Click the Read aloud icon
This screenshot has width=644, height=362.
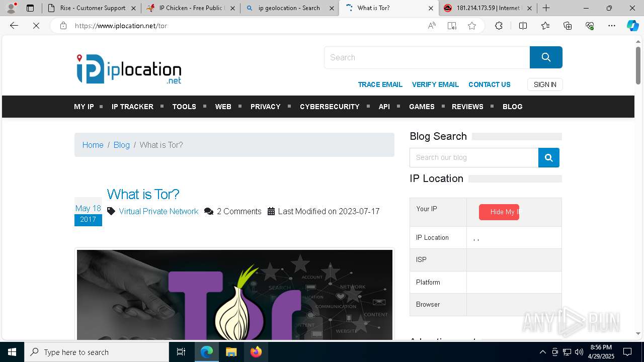pyautogui.click(x=432, y=26)
